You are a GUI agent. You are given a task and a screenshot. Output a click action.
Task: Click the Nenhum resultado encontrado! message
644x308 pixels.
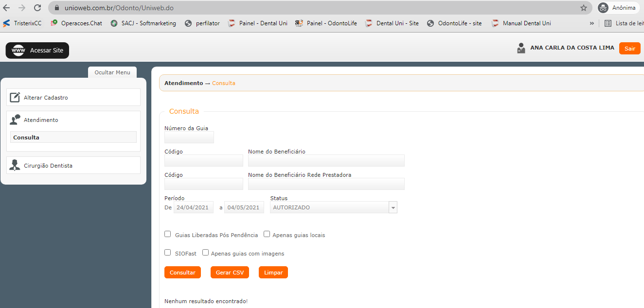tap(206, 301)
